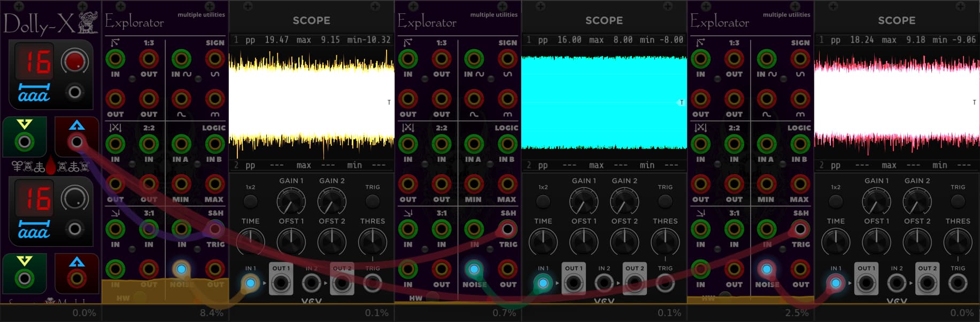Toggle the 1x2 button on pink Scope
This screenshot has height=322, width=980.
836,201
